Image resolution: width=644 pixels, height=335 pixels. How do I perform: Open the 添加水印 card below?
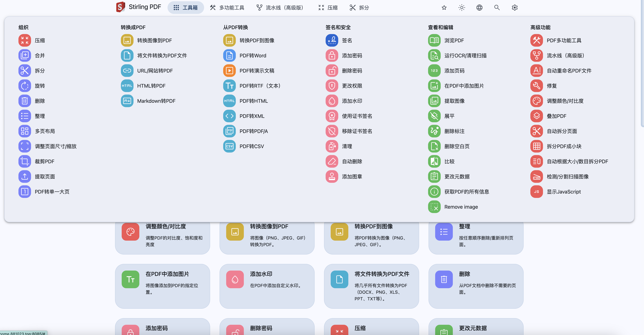267,286
